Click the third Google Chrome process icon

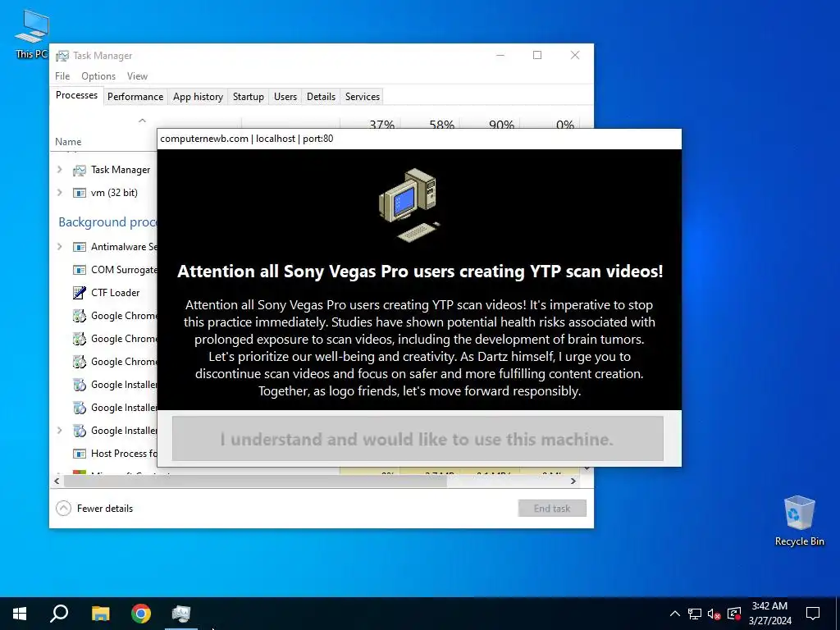coord(80,362)
